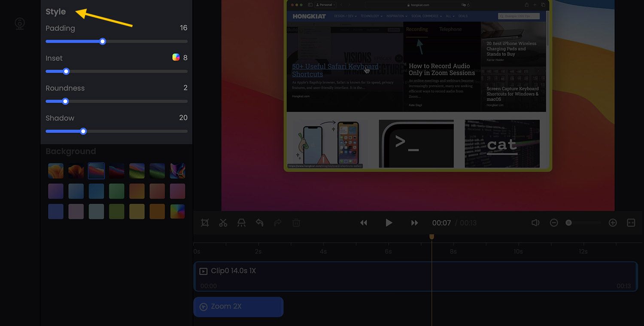Switch to the Telephone tab in the preview
The height and width of the screenshot is (326, 644).
pyautogui.click(x=450, y=29)
